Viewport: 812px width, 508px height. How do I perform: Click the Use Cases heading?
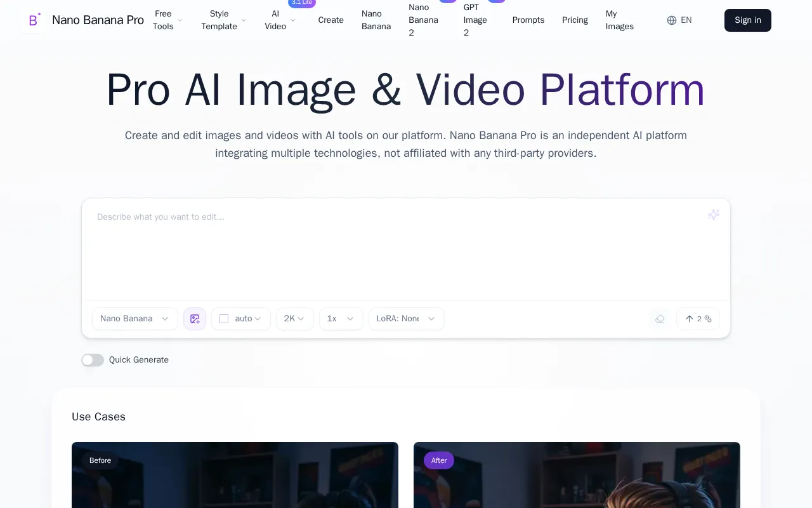98,417
